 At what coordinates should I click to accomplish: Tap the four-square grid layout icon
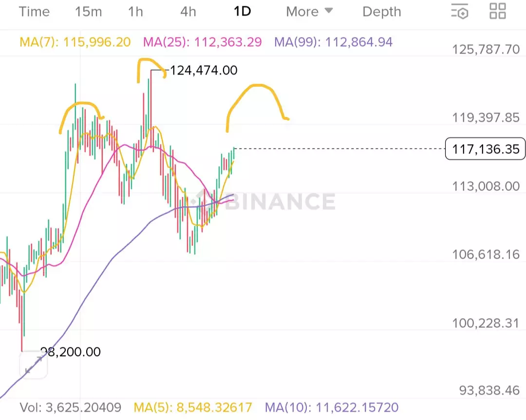tap(498, 11)
